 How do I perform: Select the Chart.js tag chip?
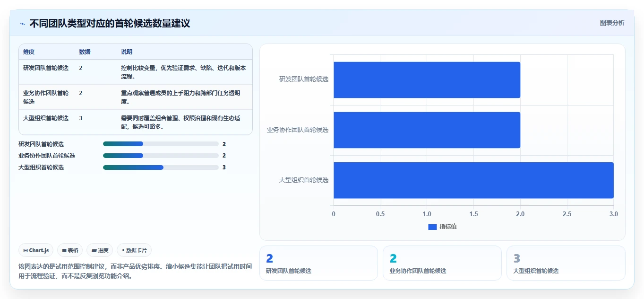[36, 250]
